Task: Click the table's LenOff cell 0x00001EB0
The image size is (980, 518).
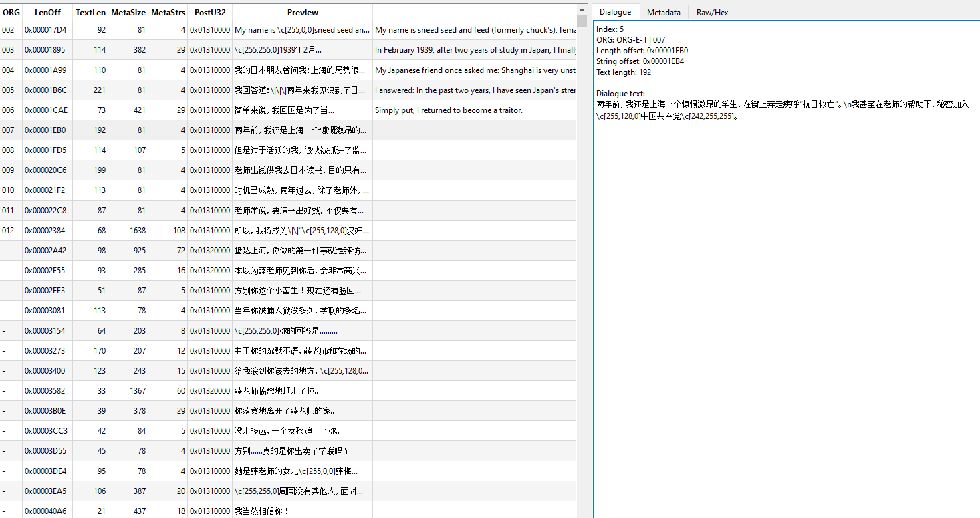Action: tap(46, 130)
